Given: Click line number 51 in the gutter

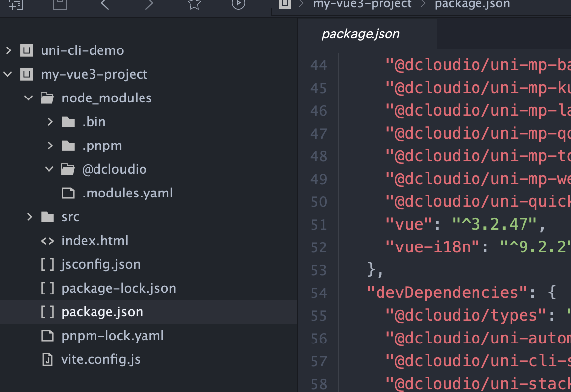Looking at the screenshot, I should 319,225.
